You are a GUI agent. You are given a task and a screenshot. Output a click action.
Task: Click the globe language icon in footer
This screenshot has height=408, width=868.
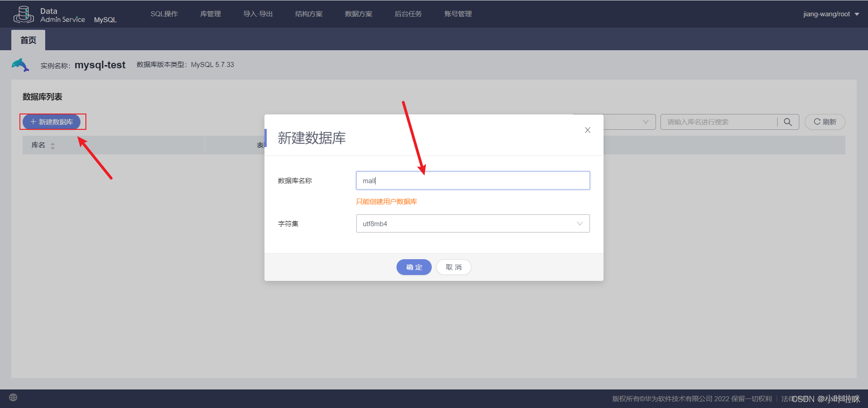(13, 398)
